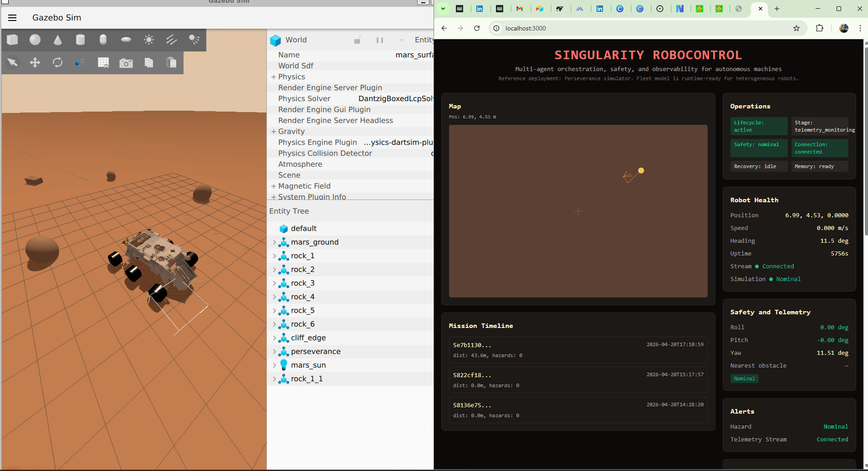Expand the Gravity property
868x471 pixels.
click(274, 132)
